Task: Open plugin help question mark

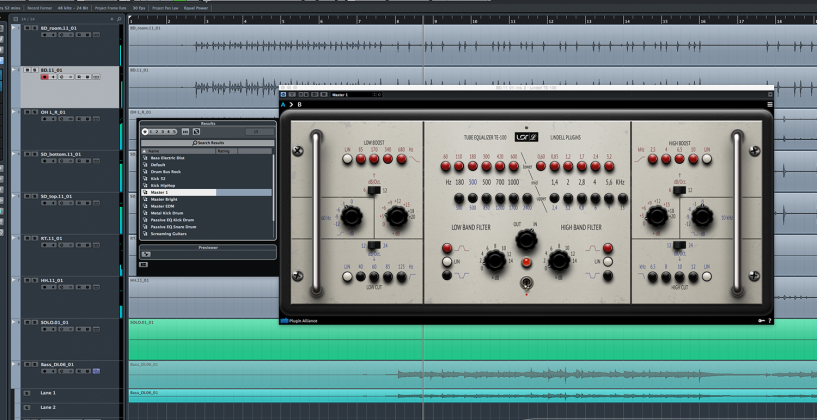Action: coord(770,321)
